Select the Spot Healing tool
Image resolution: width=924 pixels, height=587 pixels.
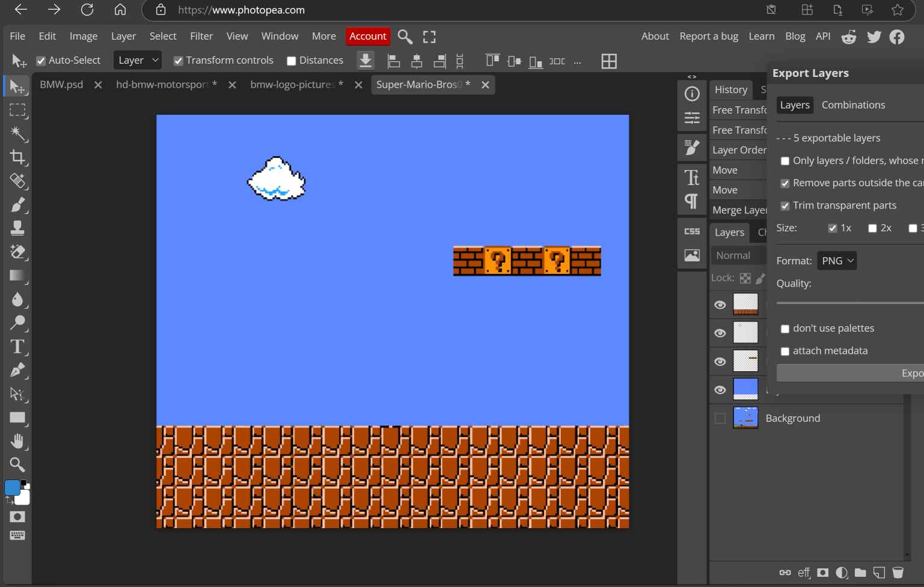click(17, 181)
